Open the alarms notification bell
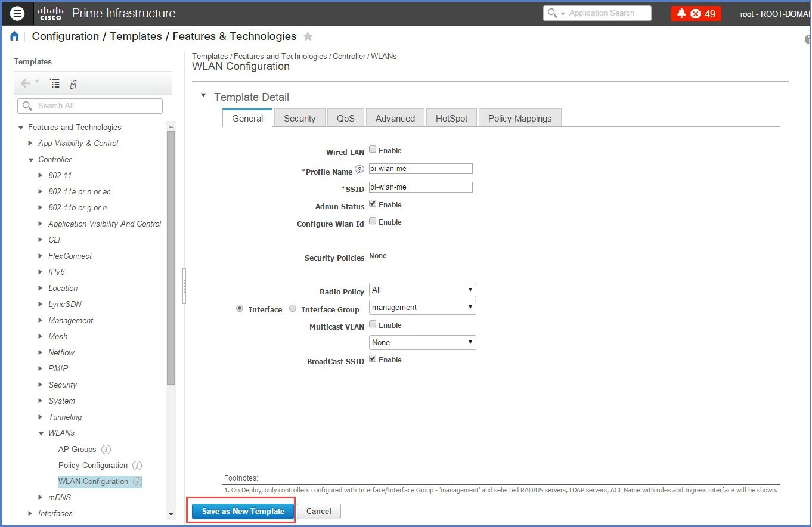812x527 pixels. click(x=681, y=13)
